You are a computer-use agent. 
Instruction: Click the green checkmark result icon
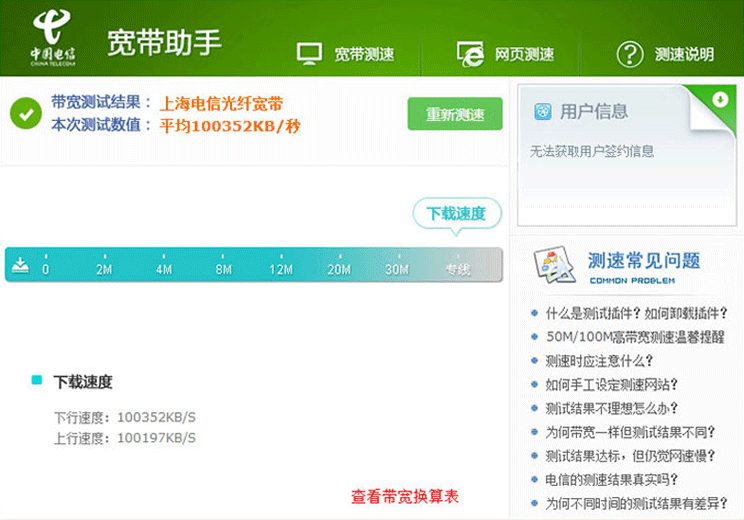pyautogui.click(x=26, y=113)
